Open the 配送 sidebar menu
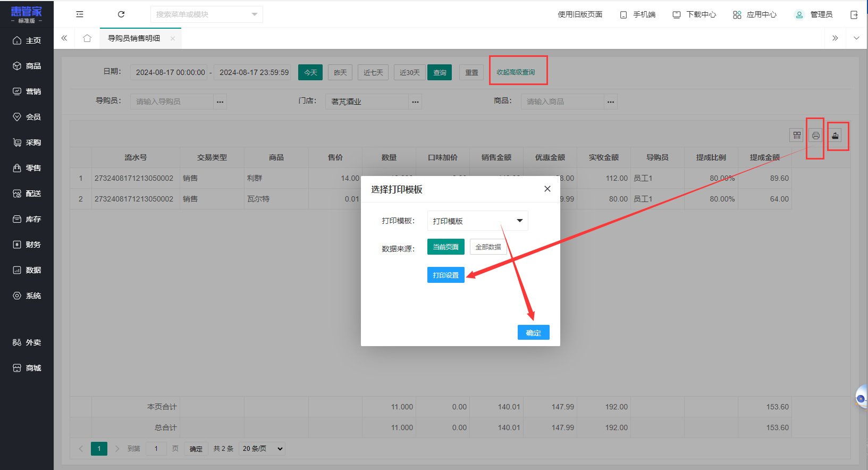868x470 pixels. (27, 194)
